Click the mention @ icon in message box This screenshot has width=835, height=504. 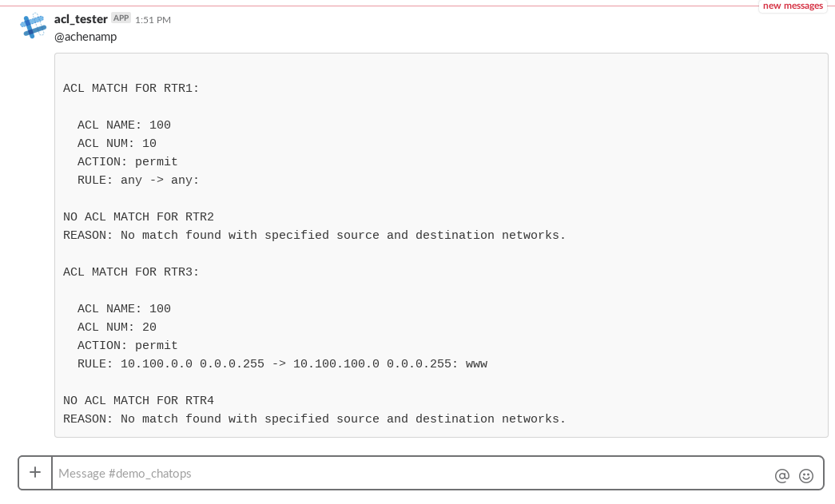point(781,475)
